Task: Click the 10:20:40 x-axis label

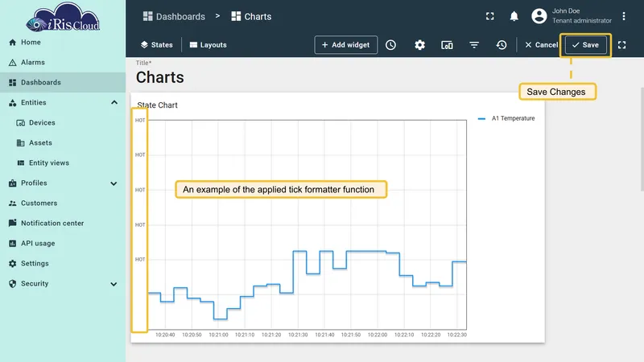Action: [165, 335]
